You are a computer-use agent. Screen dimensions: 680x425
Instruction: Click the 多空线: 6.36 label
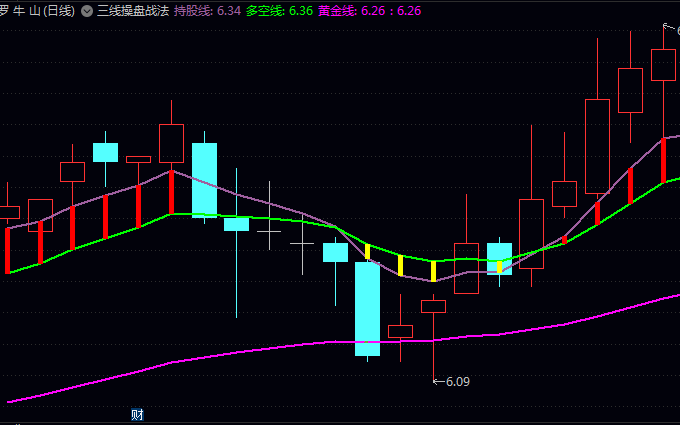[279, 11]
